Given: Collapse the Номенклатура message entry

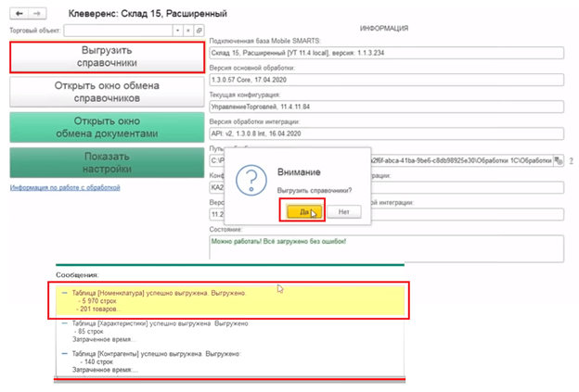Looking at the screenshot, I should coord(64,294).
